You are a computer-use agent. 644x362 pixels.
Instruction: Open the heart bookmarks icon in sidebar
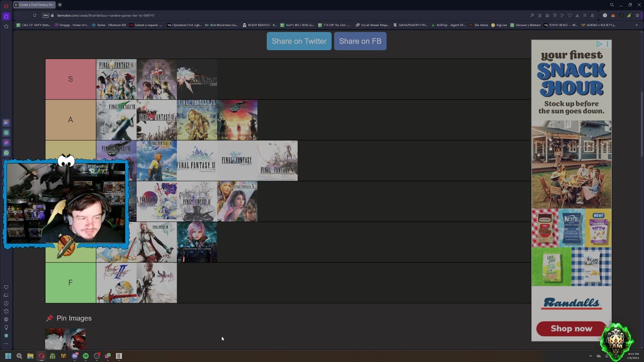click(6, 288)
